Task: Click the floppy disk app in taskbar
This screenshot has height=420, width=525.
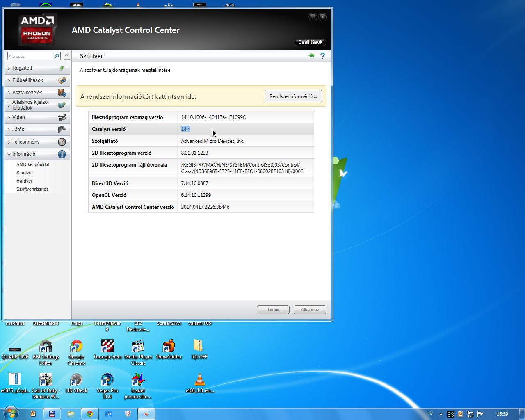Action: tap(52, 414)
